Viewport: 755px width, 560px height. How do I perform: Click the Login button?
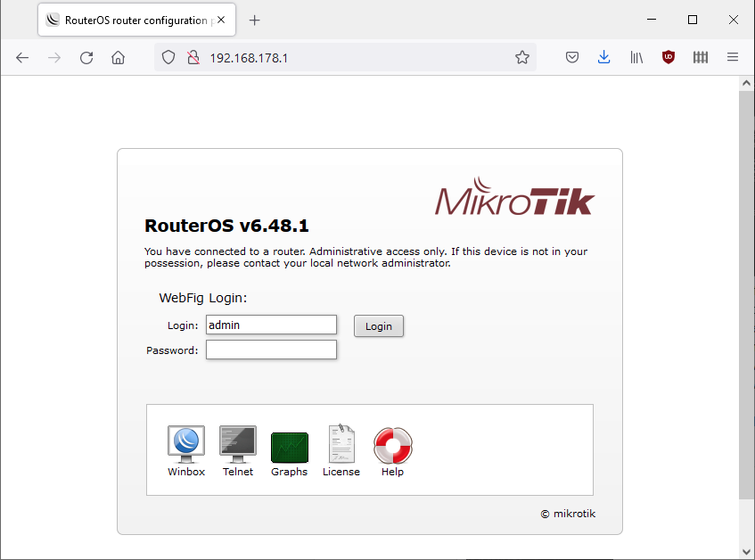tap(379, 326)
